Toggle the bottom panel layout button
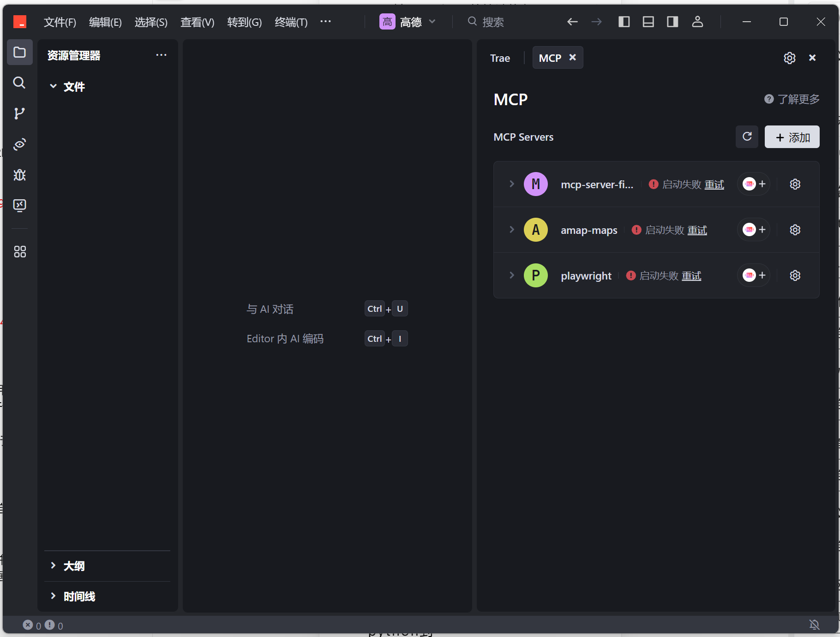 tap(648, 22)
